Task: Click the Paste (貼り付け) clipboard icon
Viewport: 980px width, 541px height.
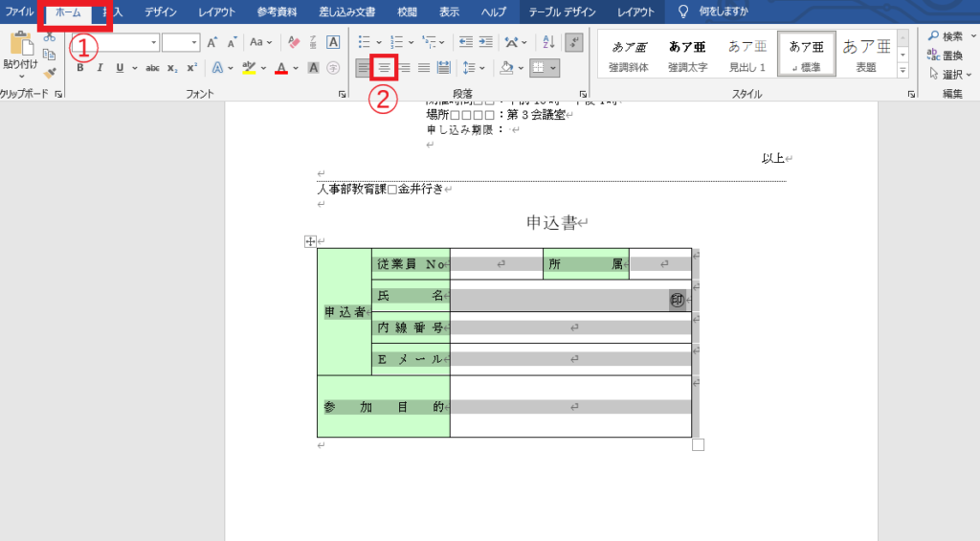Action: tap(21, 44)
